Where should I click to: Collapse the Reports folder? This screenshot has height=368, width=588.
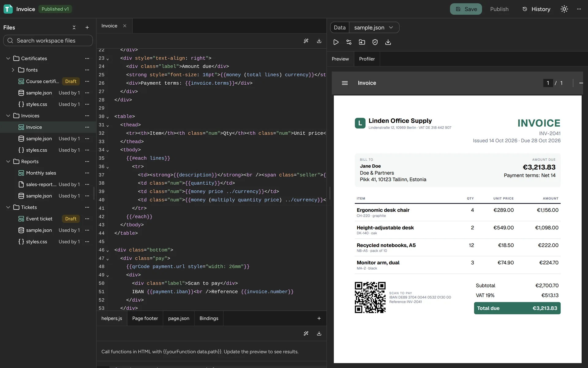(8, 162)
